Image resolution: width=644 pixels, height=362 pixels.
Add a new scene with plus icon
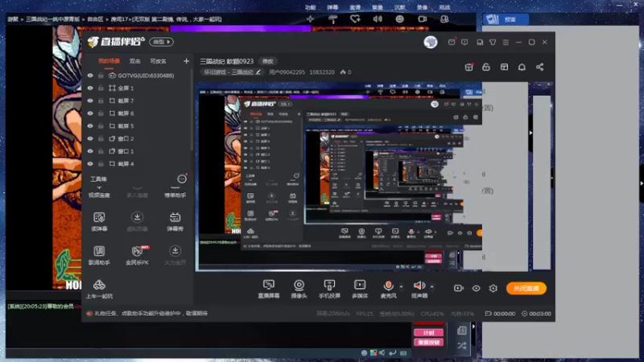[186, 61]
